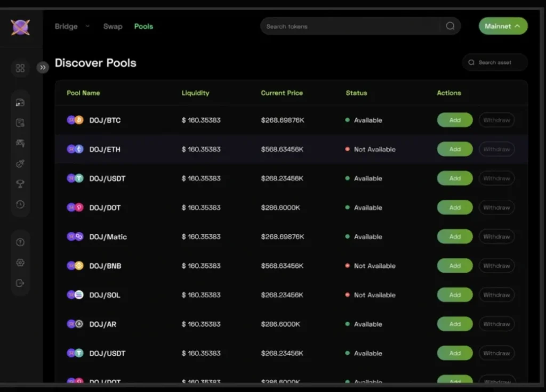Click the Pool Name column header
The height and width of the screenshot is (392, 546).
(83, 93)
